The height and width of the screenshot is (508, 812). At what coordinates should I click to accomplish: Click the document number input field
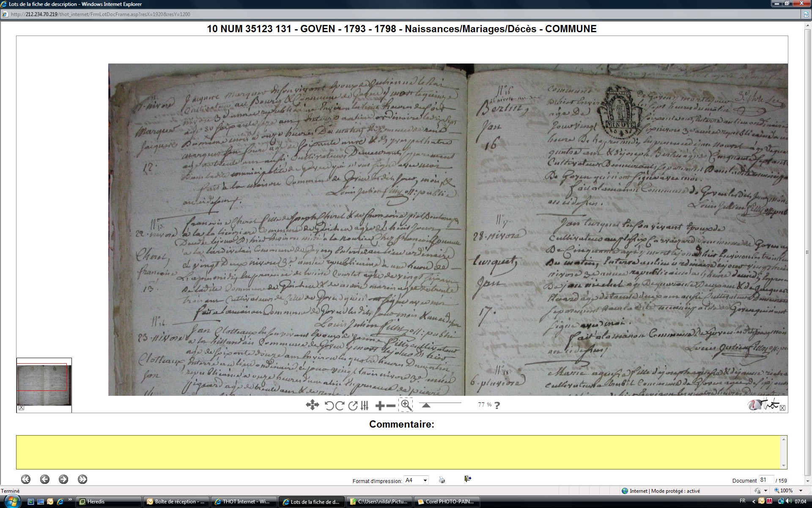[766, 480]
